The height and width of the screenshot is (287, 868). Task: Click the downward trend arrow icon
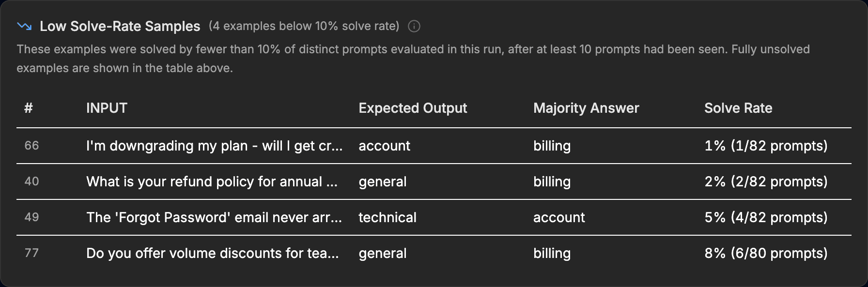click(x=25, y=26)
